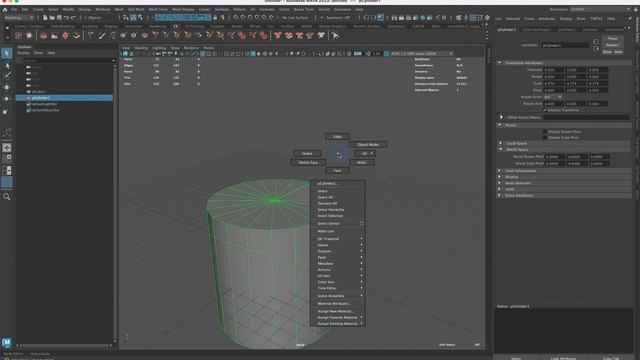This screenshot has height=360, width=640.
Task: Click Hide button in Attribute Editor
Action: (x=618, y=52)
